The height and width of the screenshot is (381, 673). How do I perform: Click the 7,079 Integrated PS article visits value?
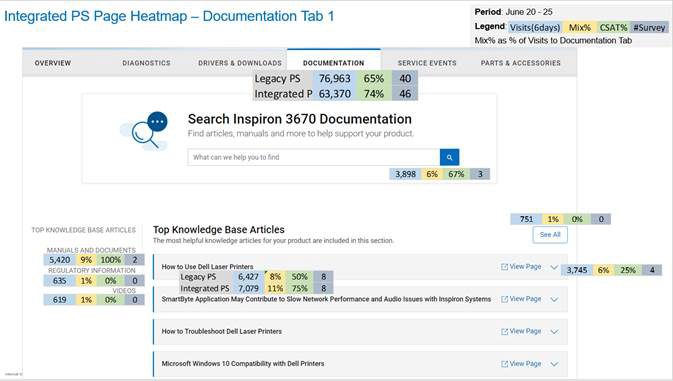pyautogui.click(x=248, y=288)
